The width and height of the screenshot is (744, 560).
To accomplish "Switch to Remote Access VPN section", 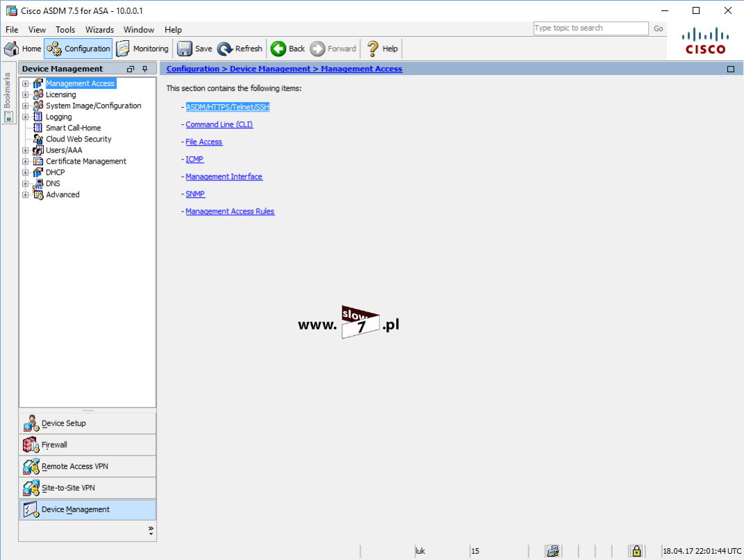I will coord(87,466).
